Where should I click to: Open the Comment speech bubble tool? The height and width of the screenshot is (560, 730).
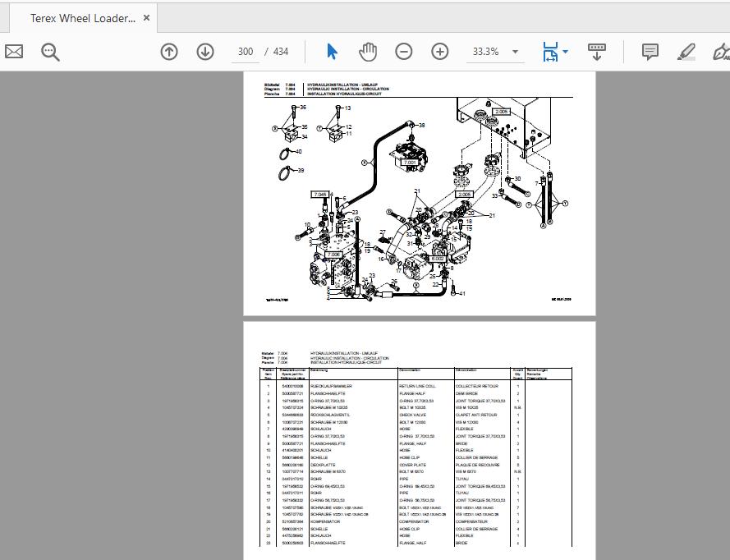point(650,51)
